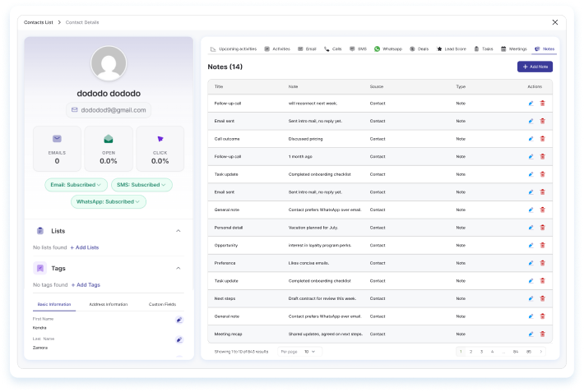Go back to Contacts List breadcrumb
The width and height of the screenshot is (584, 392).
click(39, 22)
